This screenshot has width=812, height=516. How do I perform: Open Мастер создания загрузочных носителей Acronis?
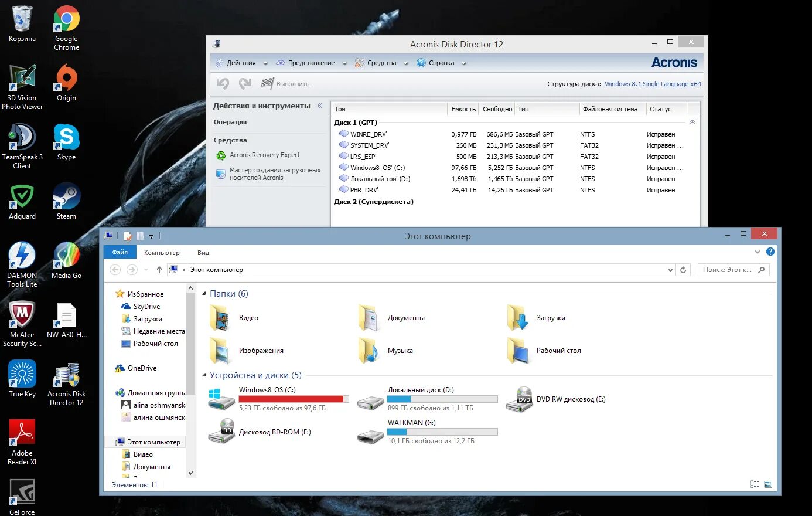tap(268, 174)
